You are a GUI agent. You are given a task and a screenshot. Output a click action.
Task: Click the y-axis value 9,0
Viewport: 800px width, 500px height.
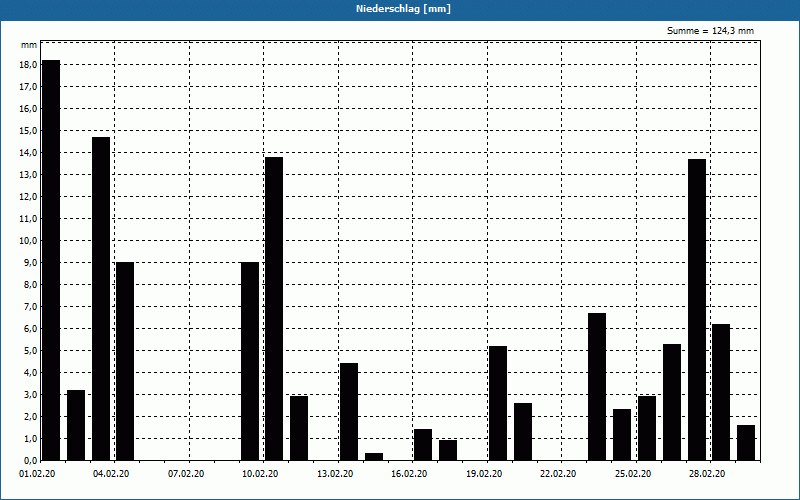pyautogui.click(x=30, y=263)
